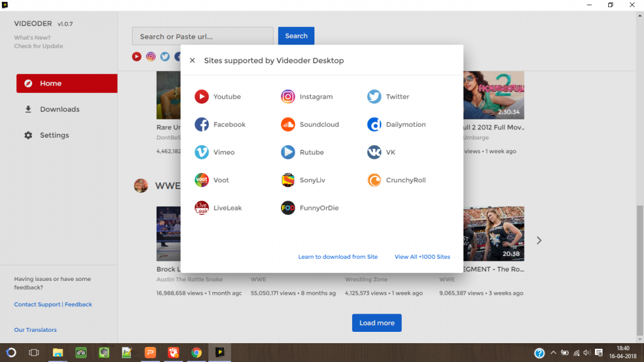
Task: Open Task View on the taskbar
Action: (34, 353)
